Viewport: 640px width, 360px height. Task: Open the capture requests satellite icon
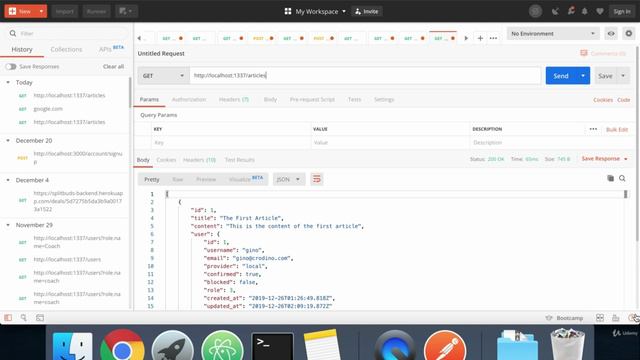(x=555, y=11)
